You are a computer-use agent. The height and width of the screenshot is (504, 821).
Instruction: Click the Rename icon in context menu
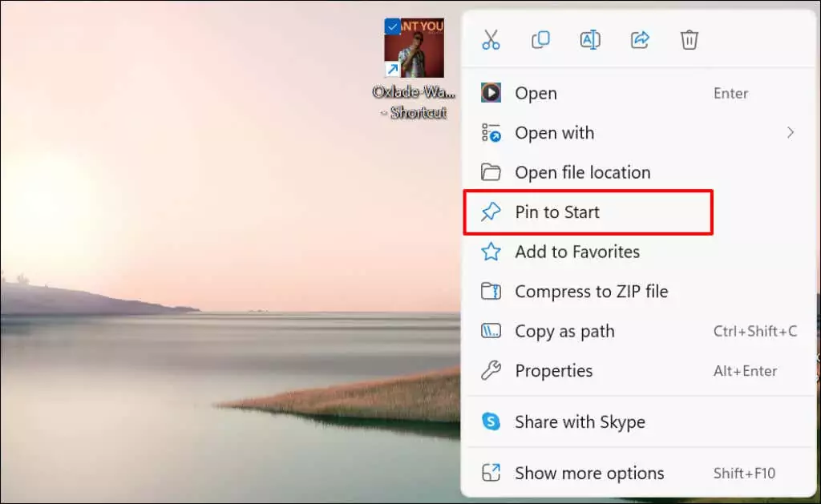(x=590, y=40)
